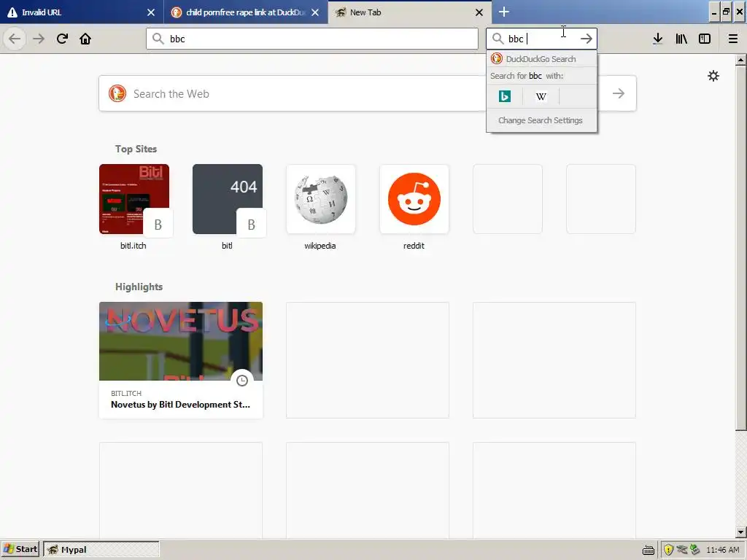Open Change Search Settings
The height and width of the screenshot is (560, 747).
[x=541, y=120]
